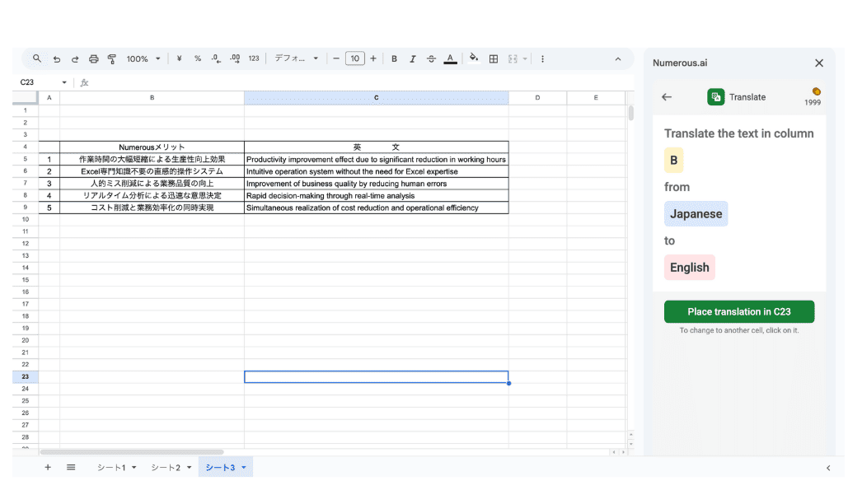Viewport: 862px width, 504px height.
Task: Click Place translation in C23 button
Action: click(x=739, y=311)
